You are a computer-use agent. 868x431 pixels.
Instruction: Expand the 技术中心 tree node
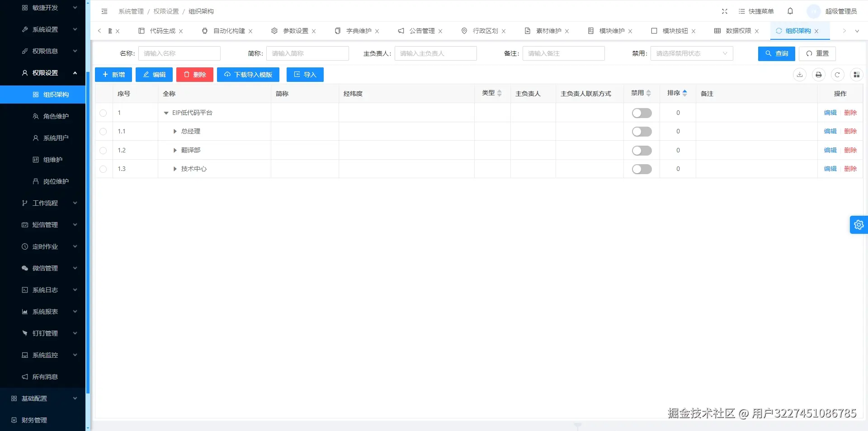pos(175,169)
